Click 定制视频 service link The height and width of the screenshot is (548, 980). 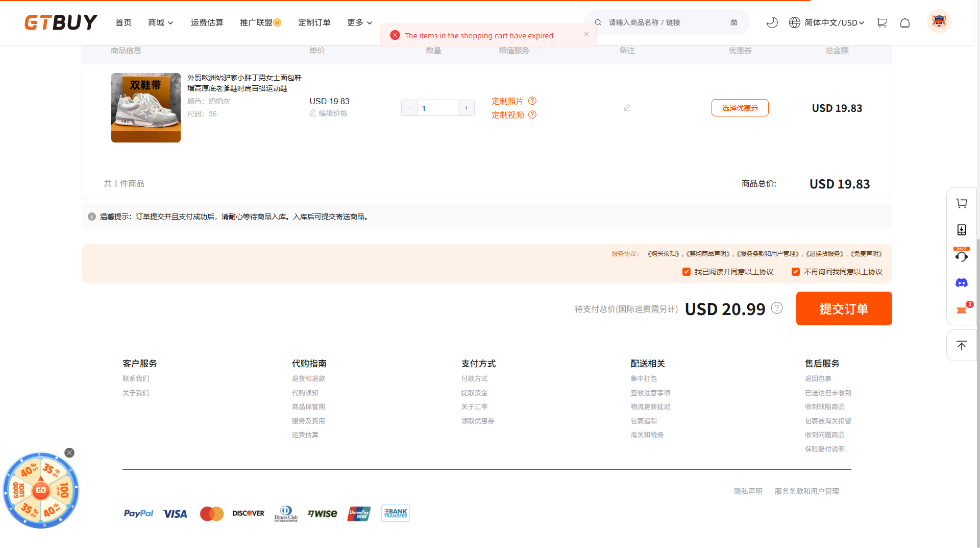(x=508, y=115)
